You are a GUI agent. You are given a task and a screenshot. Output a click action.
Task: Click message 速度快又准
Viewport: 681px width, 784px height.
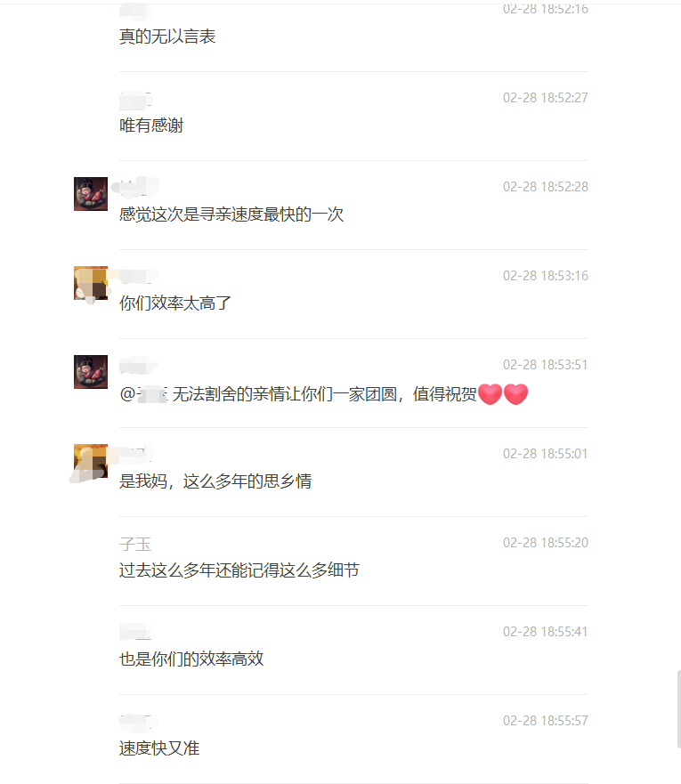pos(159,748)
